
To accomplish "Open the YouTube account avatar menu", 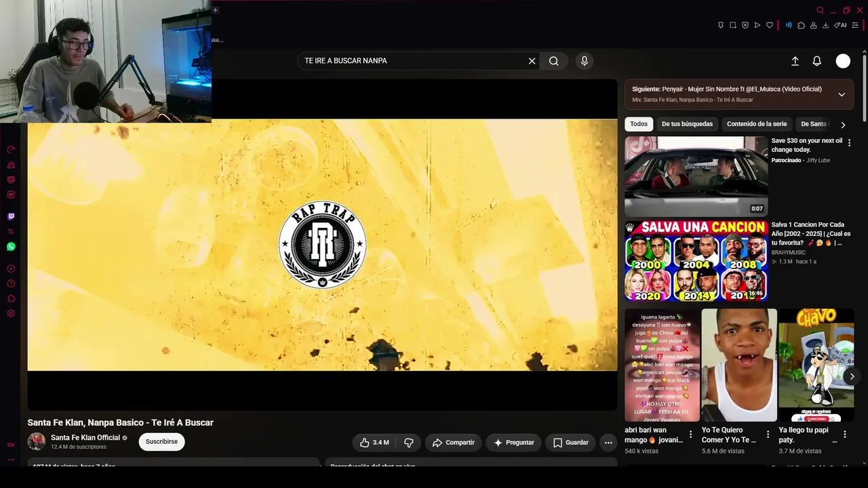I will (843, 61).
